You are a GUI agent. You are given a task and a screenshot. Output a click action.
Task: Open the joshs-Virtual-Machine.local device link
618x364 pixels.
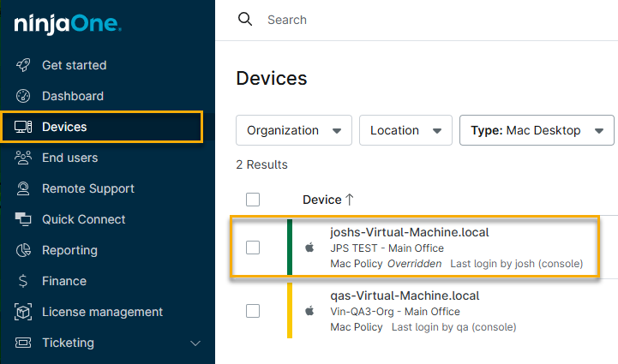(x=409, y=232)
